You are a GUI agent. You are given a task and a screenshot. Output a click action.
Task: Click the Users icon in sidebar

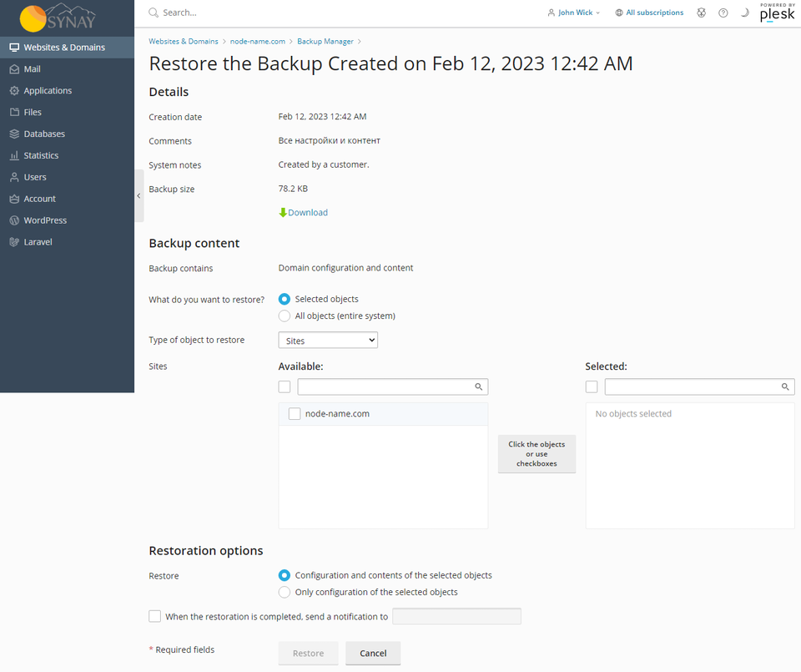pyautogui.click(x=14, y=177)
